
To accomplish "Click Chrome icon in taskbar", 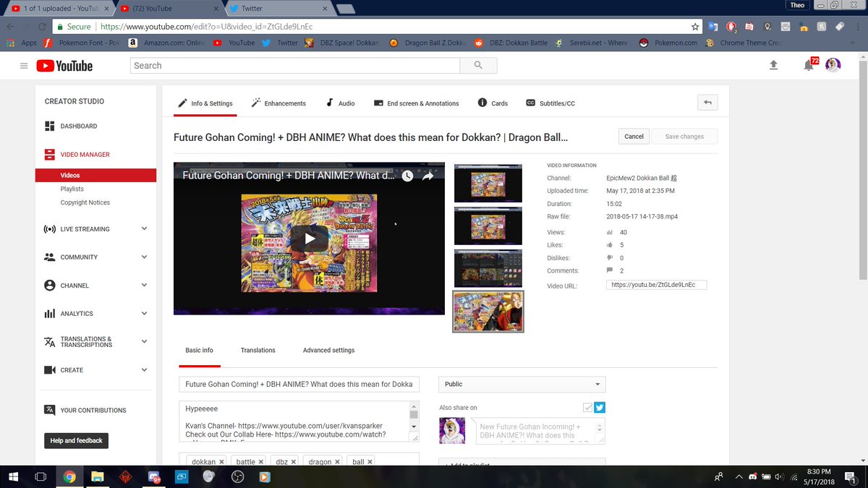I will [69, 476].
